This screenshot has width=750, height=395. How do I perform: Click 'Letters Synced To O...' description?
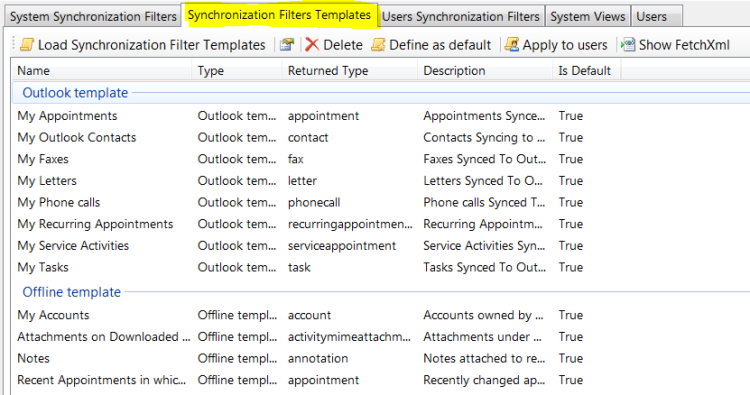point(483,181)
